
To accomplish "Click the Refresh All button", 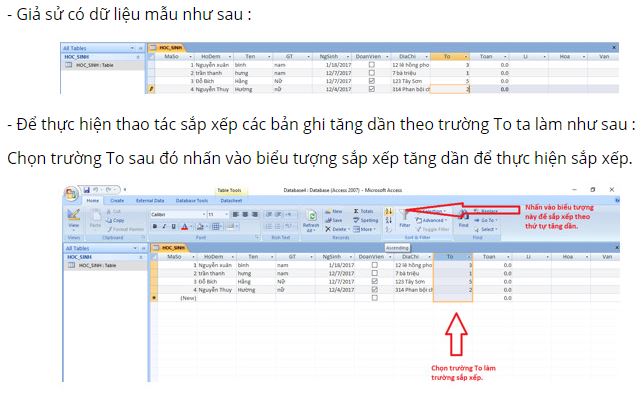I will pos(311,221).
